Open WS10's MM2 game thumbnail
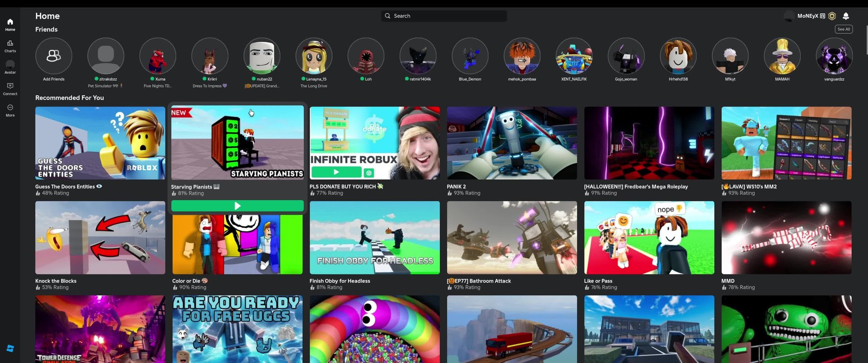 (x=787, y=143)
